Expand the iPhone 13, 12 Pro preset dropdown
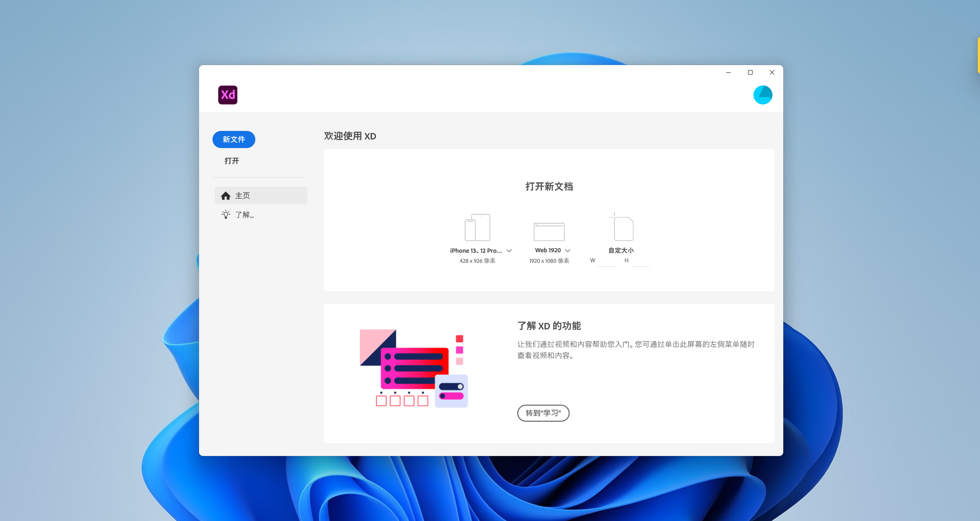The width and height of the screenshot is (980, 521). pyautogui.click(x=509, y=251)
